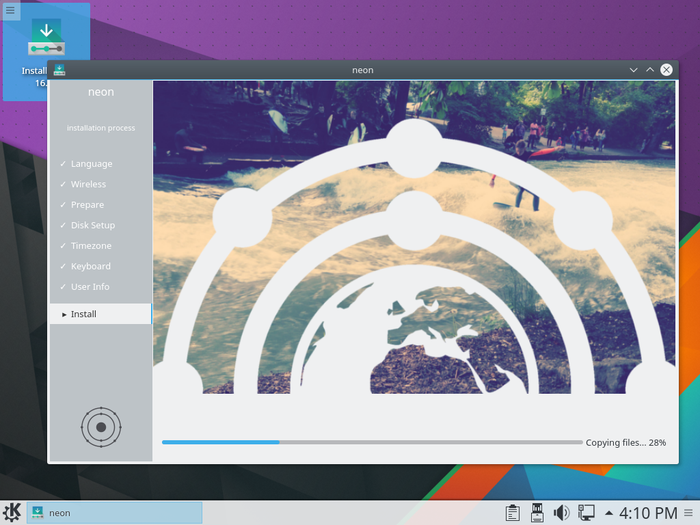Expand hidden system tray icons arrow
This screenshot has width=700, height=525.
coord(608,513)
